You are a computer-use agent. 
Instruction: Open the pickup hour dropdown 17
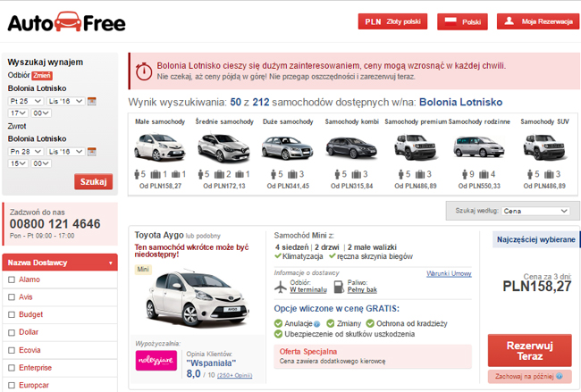coord(18,113)
